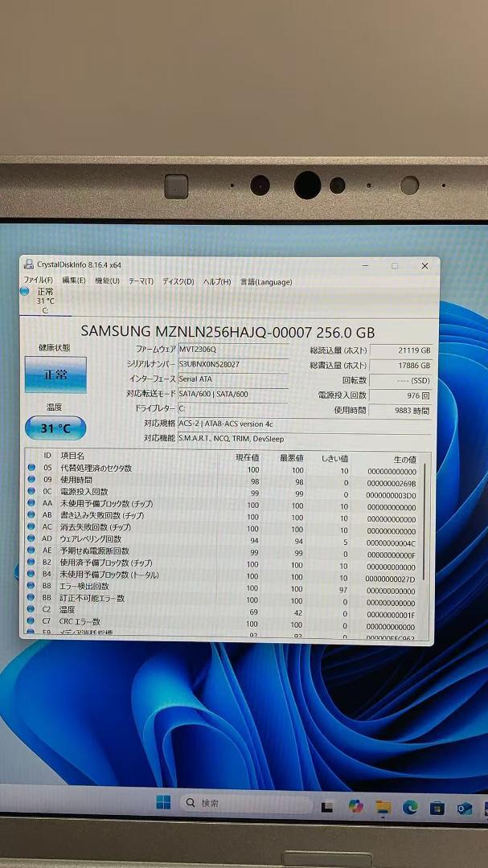Click the status dot of row 05
Viewport: 488px width, 868px height.
(x=31, y=468)
